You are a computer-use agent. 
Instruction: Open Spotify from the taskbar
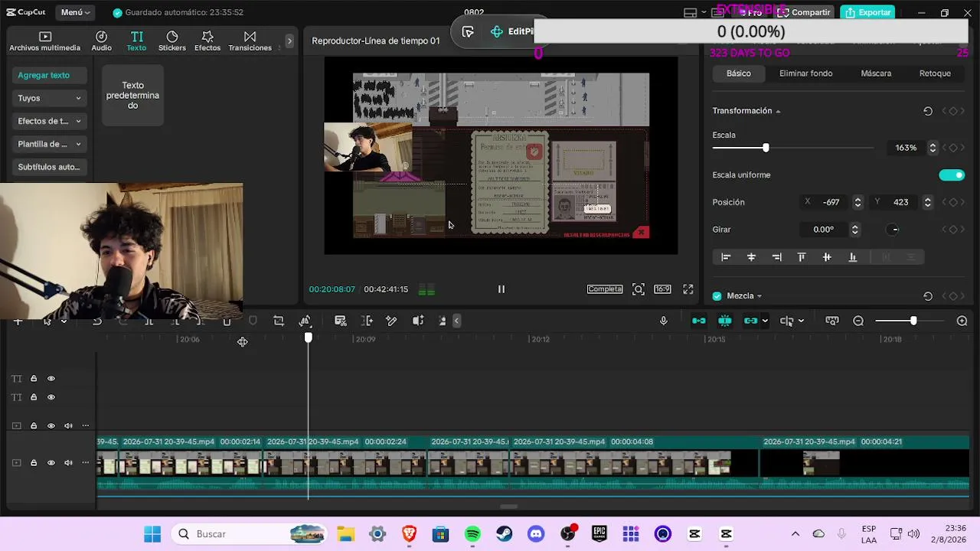472,534
